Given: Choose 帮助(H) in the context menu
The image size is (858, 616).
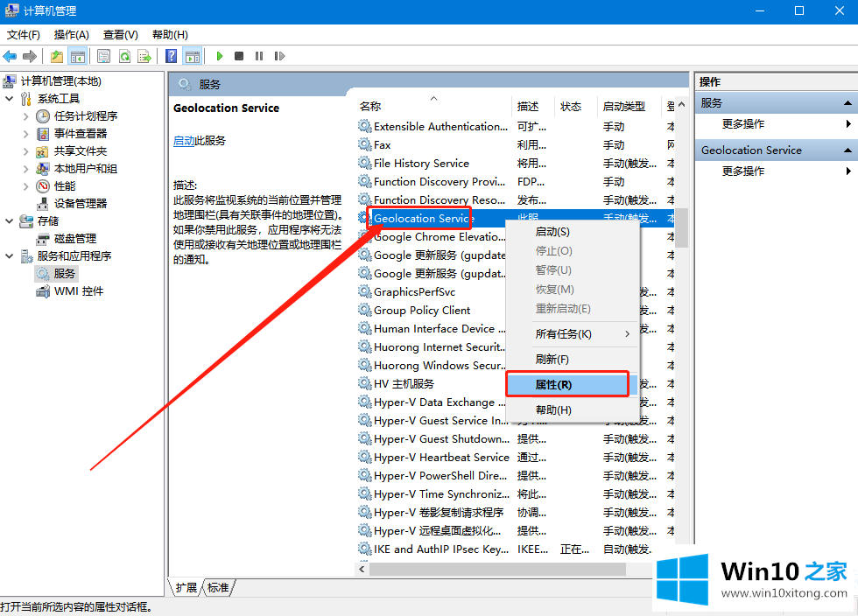Looking at the screenshot, I should click(573, 409).
